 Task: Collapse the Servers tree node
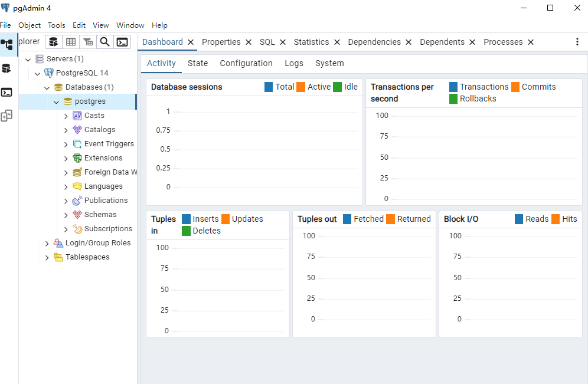(28, 60)
